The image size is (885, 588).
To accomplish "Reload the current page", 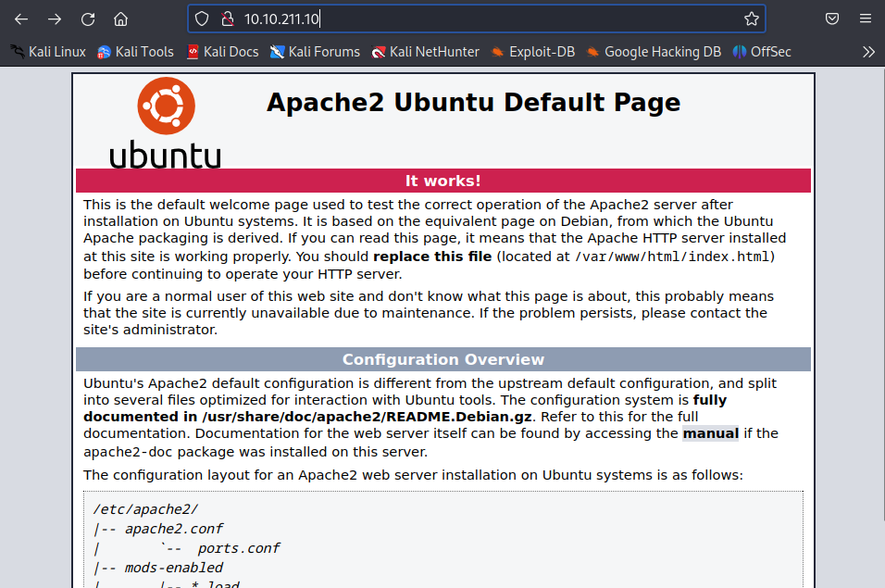I will click(x=88, y=19).
